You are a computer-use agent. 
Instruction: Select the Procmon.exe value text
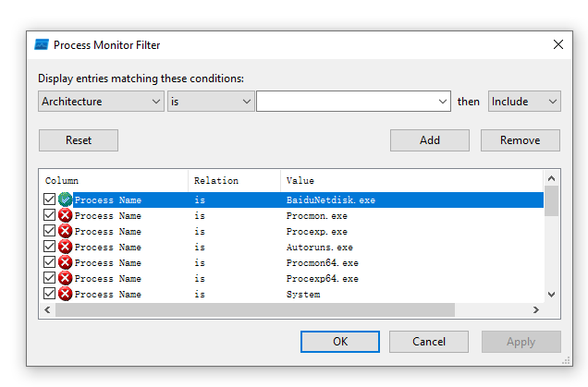click(x=317, y=216)
